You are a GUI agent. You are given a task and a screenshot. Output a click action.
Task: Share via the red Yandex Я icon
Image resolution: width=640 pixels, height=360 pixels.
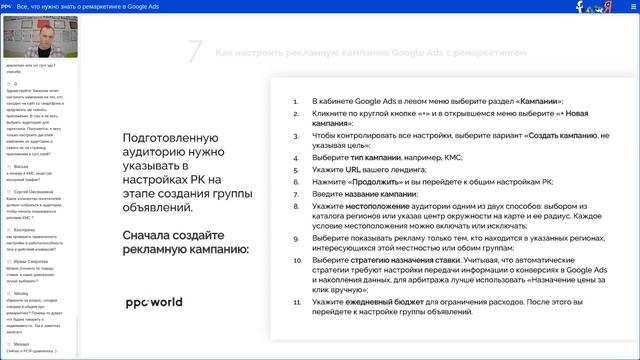tap(608, 7)
